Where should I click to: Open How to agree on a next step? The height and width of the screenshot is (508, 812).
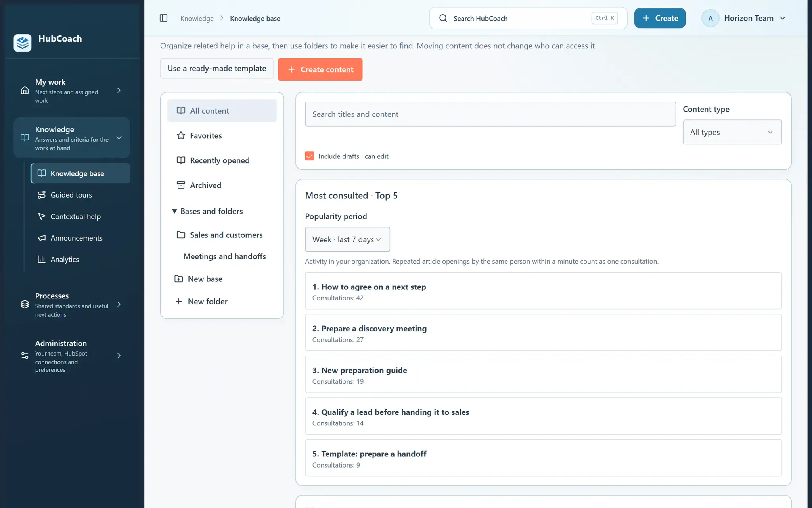pos(543,291)
